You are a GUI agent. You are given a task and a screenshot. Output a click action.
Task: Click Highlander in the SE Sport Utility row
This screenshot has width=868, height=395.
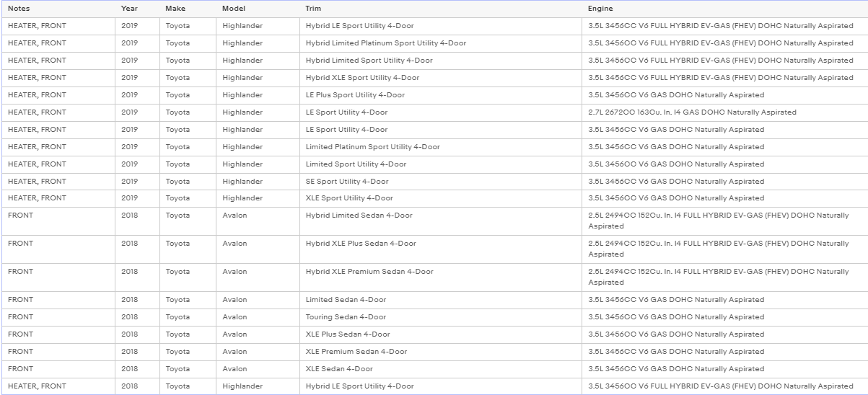click(x=242, y=182)
